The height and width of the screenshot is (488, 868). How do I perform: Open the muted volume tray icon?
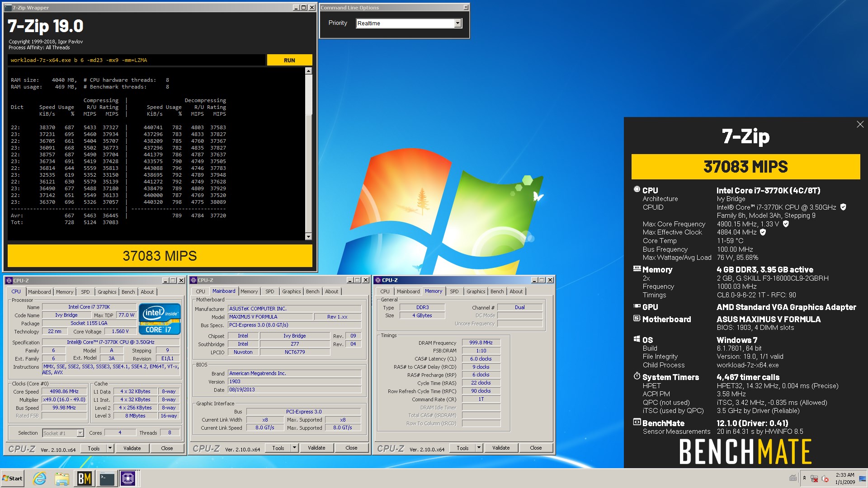click(x=825, y=478)
